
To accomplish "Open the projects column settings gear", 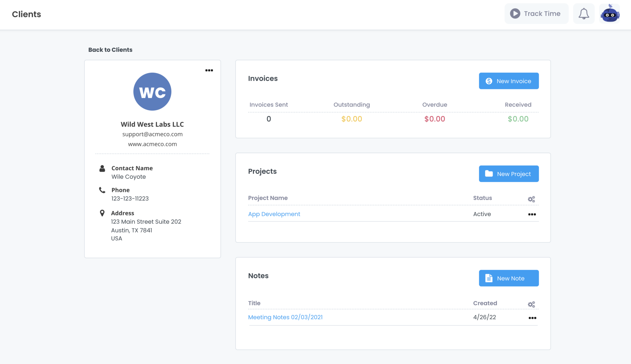I will click(531, 199).
